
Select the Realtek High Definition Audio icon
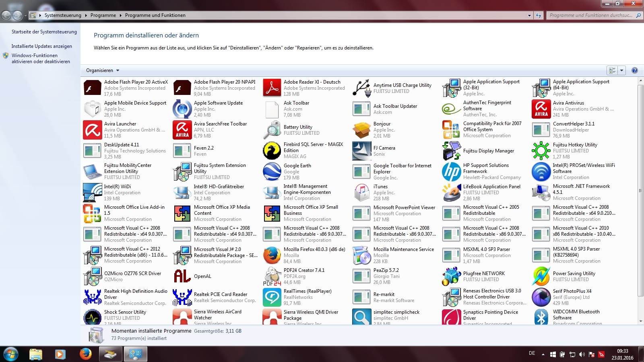pyautogui.click(x=93, y=297)
